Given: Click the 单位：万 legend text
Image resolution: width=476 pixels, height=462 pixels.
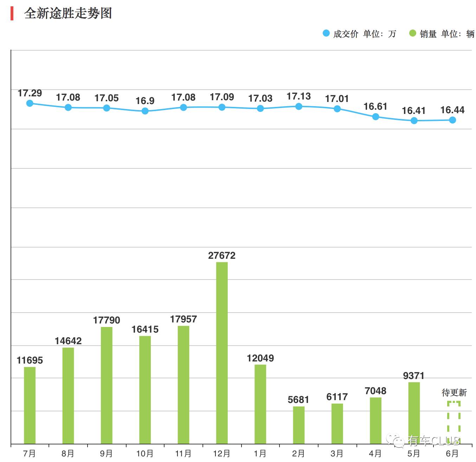Looking at the screenshot, I should click(380, 34).
